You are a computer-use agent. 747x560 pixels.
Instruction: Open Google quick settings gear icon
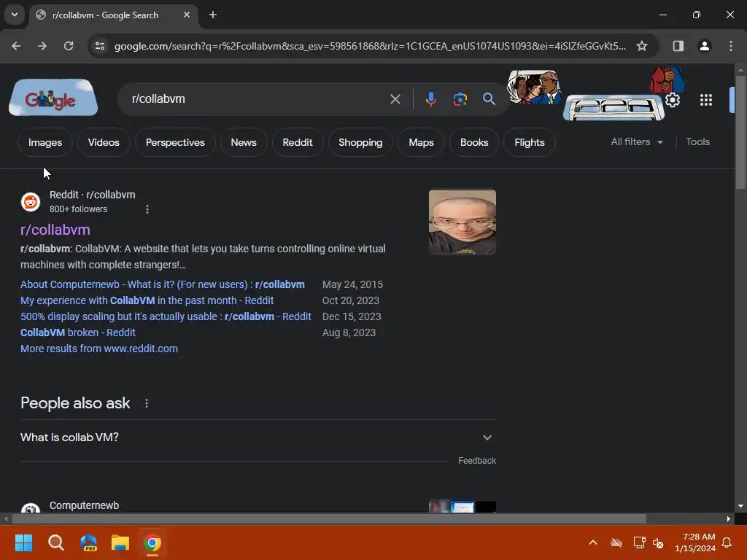point(672,100)
